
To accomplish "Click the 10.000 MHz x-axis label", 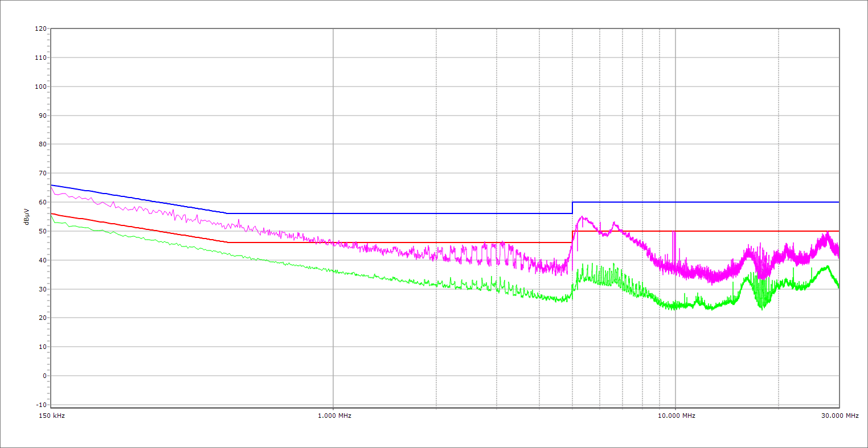I will click(677, 416).
